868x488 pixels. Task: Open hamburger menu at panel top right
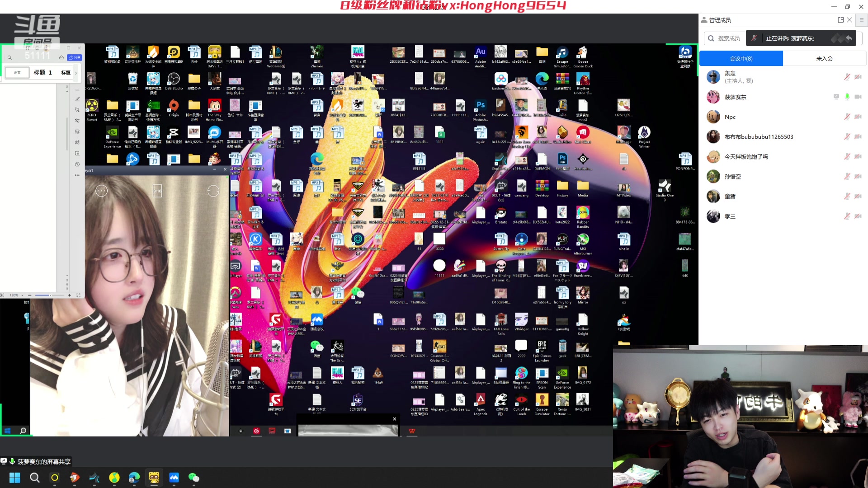862,20
